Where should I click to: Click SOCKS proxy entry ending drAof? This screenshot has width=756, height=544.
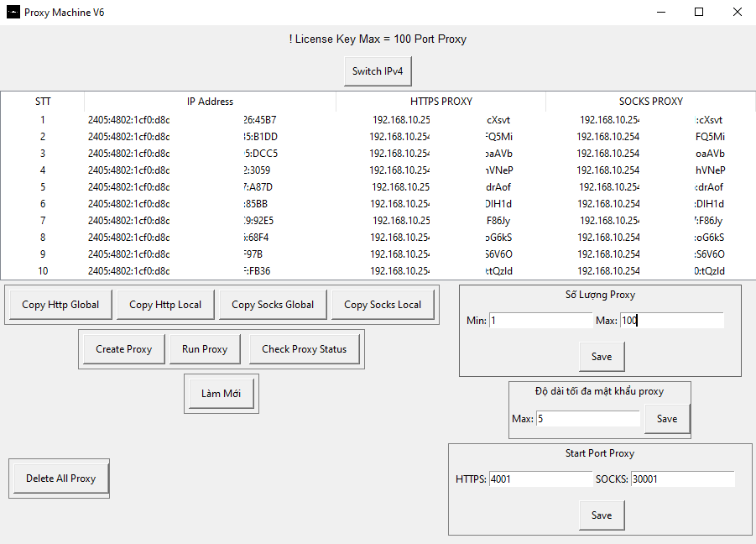(651, 187)
